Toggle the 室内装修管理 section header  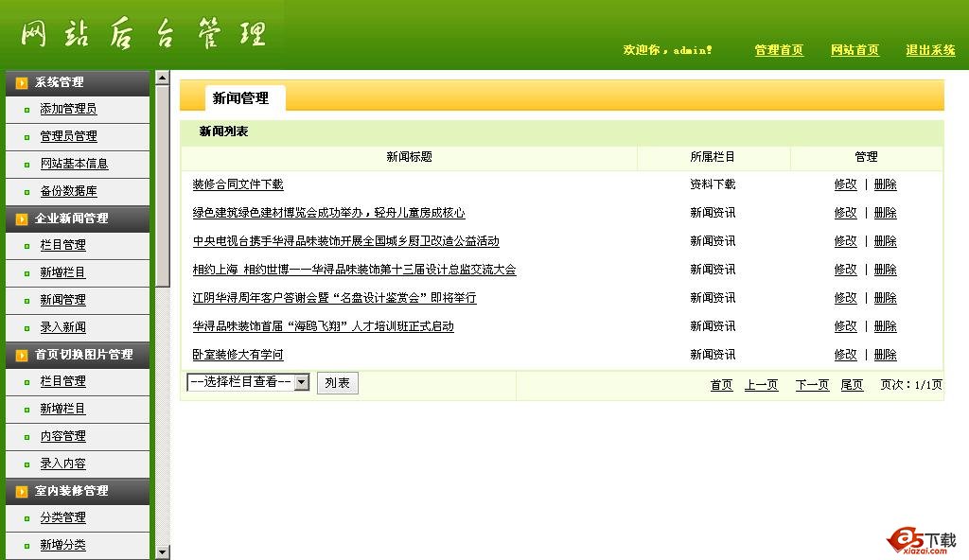click(78, 491)
